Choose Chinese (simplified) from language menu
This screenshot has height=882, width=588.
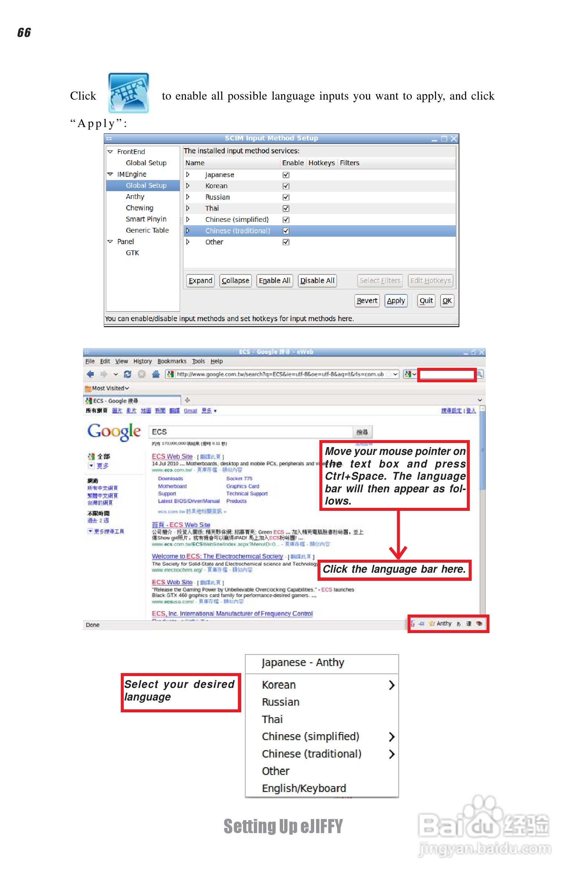(322, 737)
